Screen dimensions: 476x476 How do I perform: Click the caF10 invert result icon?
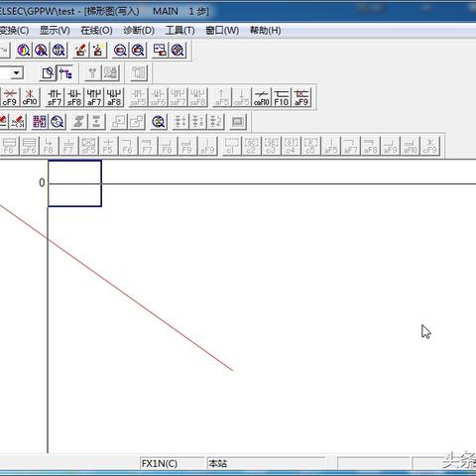point(262,97)
